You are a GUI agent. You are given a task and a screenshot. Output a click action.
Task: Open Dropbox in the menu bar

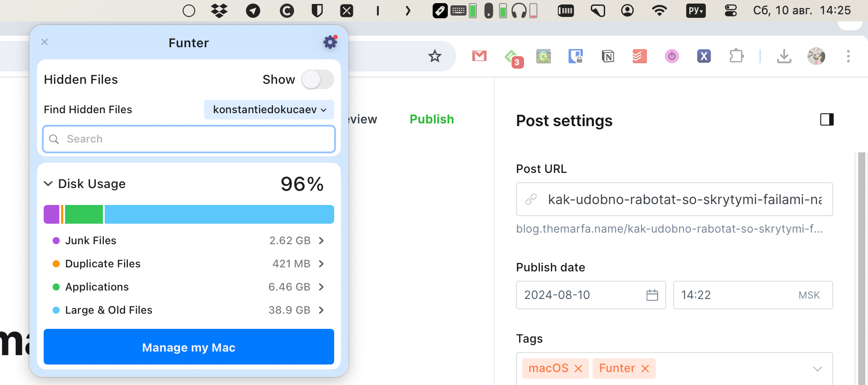tap(219, 11)
